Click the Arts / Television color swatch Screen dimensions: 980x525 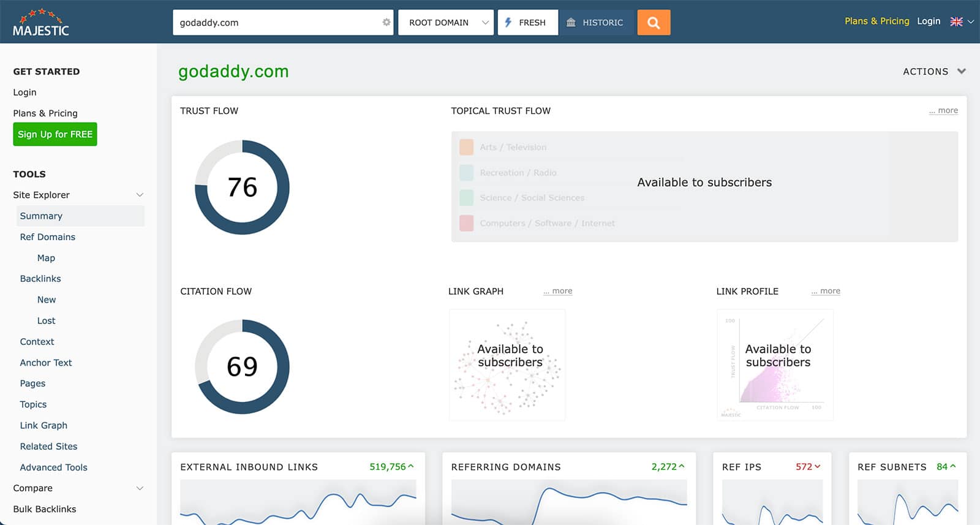coord(466,147)
